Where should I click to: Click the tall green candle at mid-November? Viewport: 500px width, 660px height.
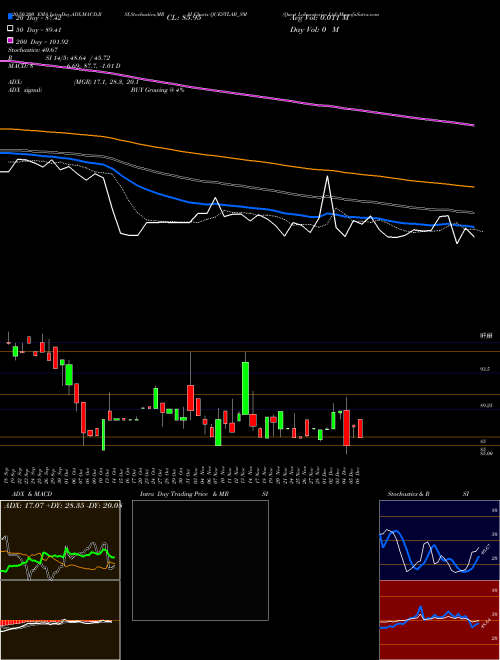click(245, 388)
